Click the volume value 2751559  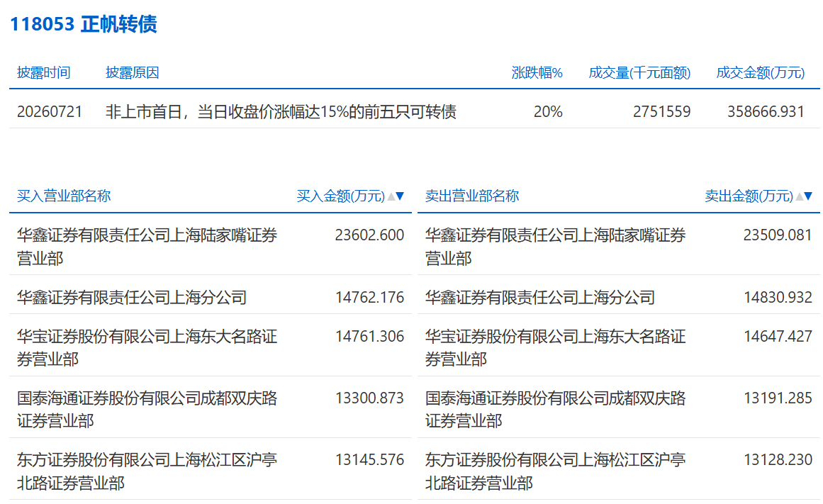point(661,111)
